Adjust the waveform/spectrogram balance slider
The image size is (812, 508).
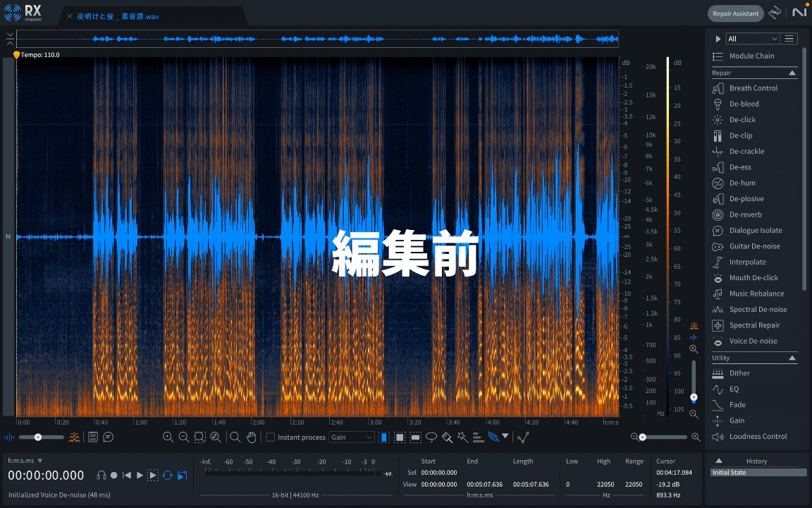pyautogui.click(x=38, y=437)
